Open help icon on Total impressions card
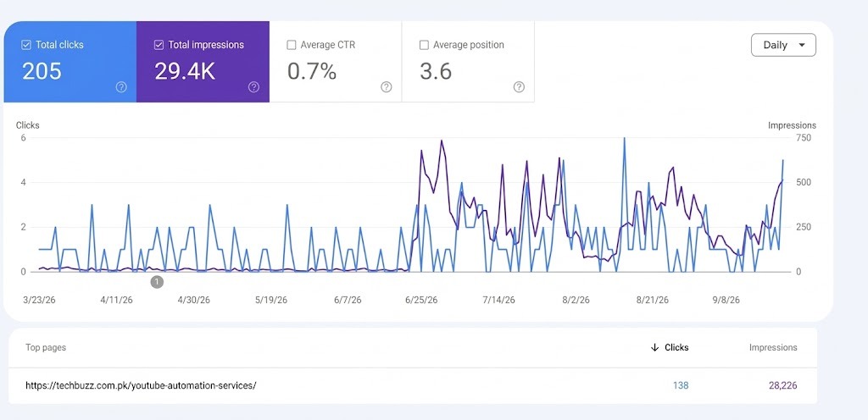 [x=253, y=86]
